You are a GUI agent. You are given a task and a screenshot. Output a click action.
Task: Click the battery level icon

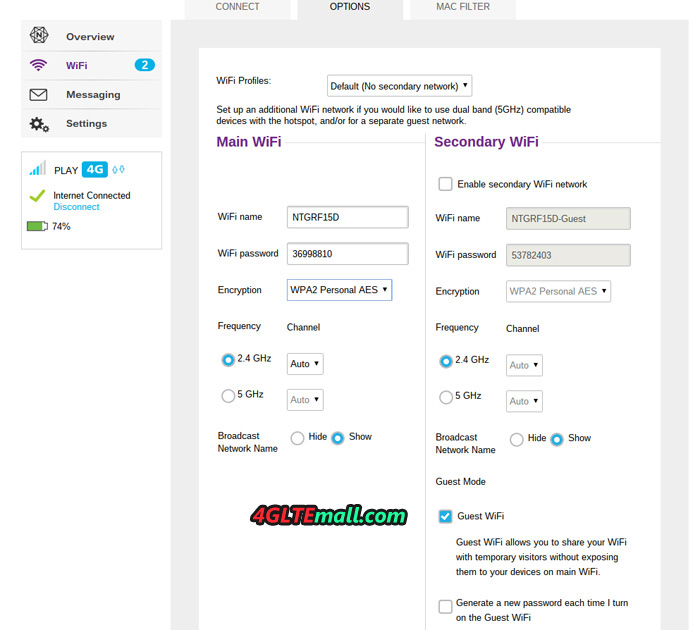37,227
